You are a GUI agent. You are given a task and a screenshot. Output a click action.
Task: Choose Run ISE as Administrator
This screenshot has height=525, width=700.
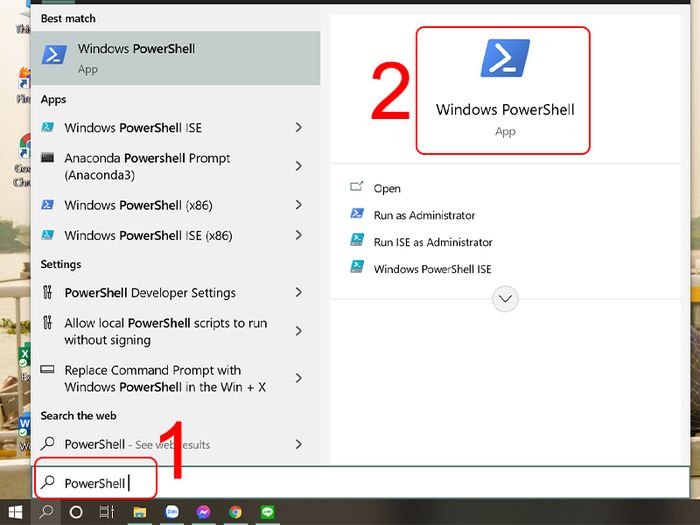coord(433,242)
